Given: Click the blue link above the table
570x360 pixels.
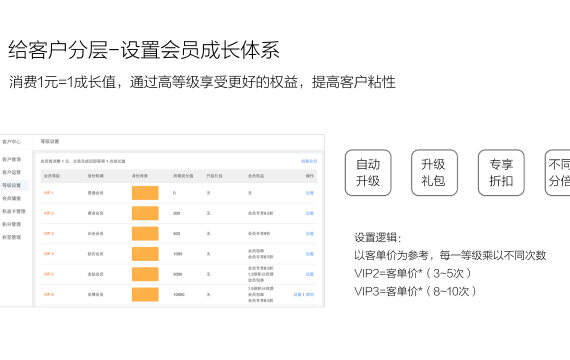Looking at the screenshot, I should pyautogui.click(x=309, y=161).
